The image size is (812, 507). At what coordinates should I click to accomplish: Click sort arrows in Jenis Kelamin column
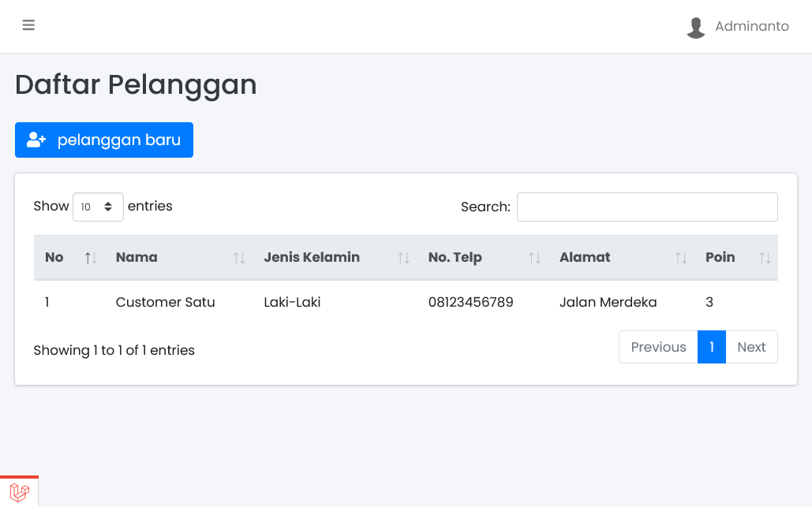click(403, 258)
